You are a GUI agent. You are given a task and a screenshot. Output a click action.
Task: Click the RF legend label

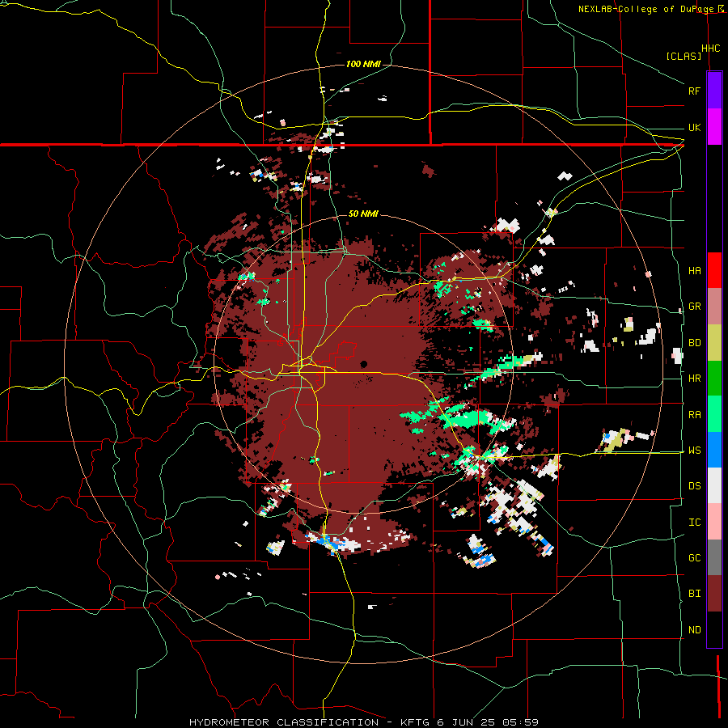[x=694, y=91]
